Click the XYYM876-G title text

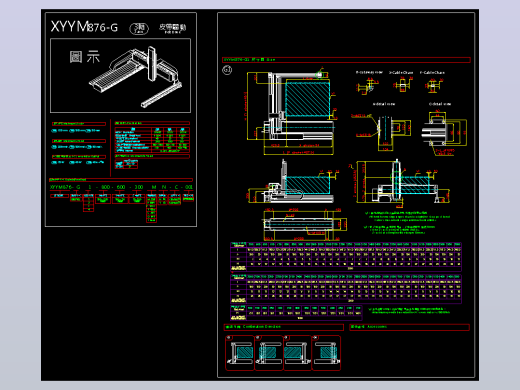pyautogui.click(x=84, y=27)
